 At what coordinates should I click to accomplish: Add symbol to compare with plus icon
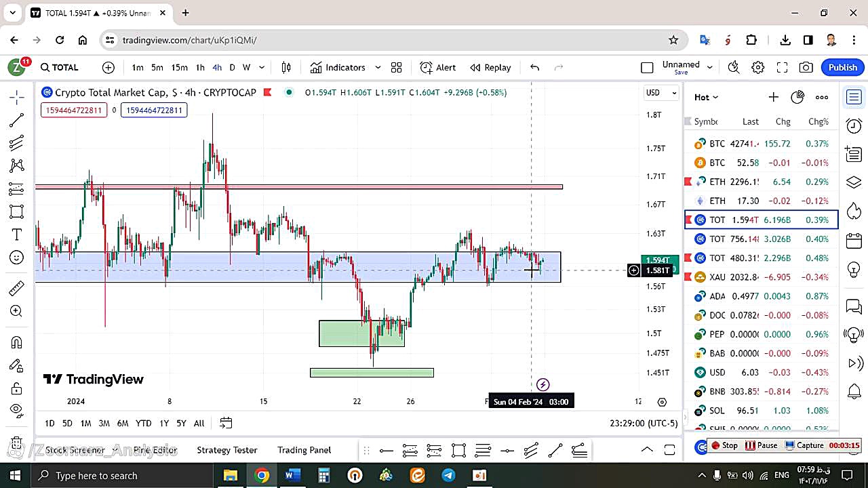tap(108, 67)
